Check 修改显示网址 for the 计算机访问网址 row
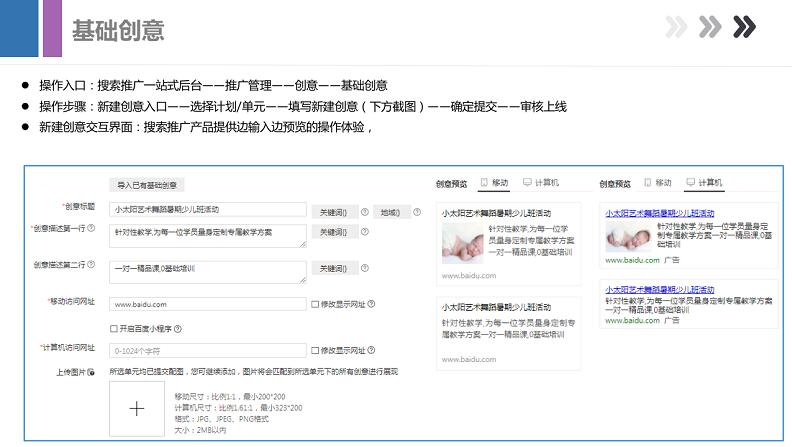 [x=315, y=350]
